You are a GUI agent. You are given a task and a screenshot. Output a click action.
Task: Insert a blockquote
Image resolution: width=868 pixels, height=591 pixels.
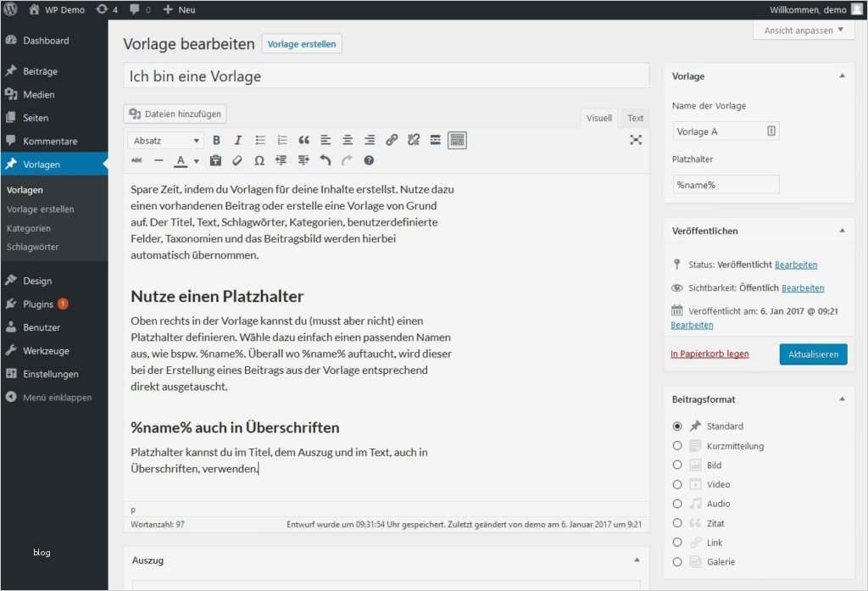[x=305, y=140]
